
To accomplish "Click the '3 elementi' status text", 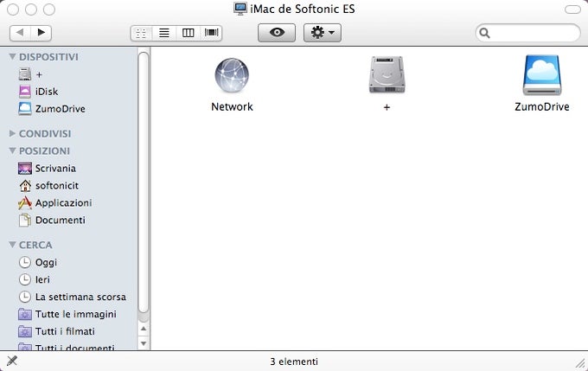I will click(294, 361).
